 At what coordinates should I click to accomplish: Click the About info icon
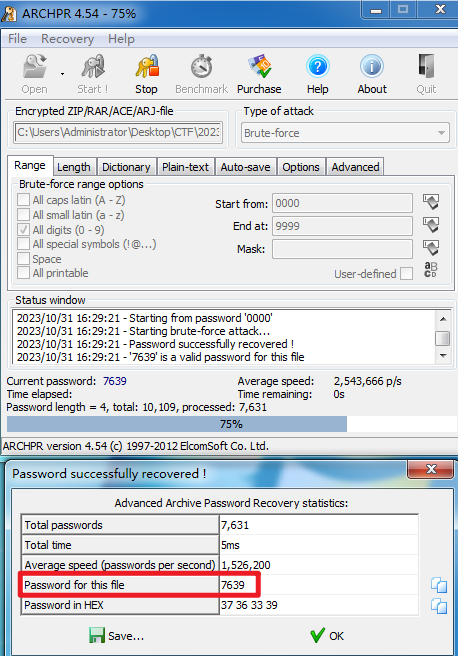click(x=372, y=67)
